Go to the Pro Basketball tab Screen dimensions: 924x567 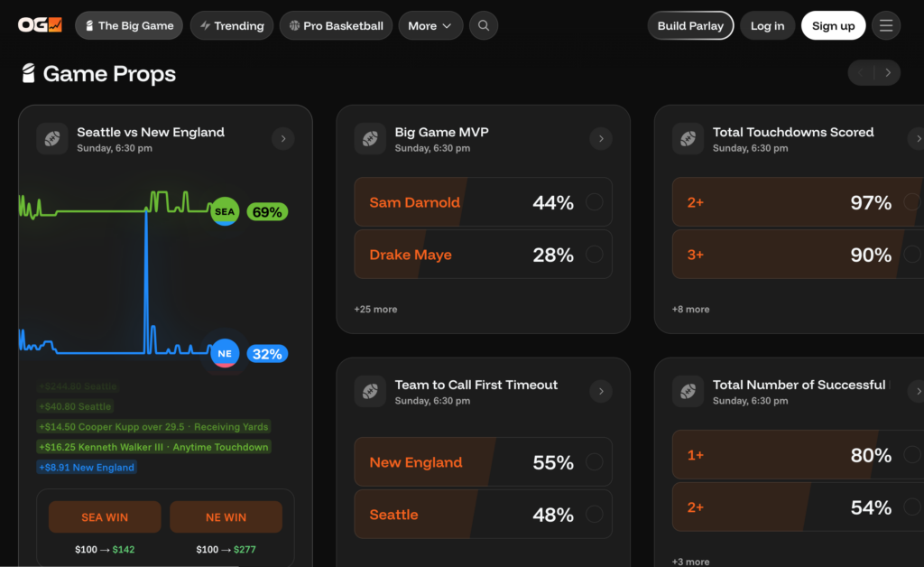coord(336,25)
